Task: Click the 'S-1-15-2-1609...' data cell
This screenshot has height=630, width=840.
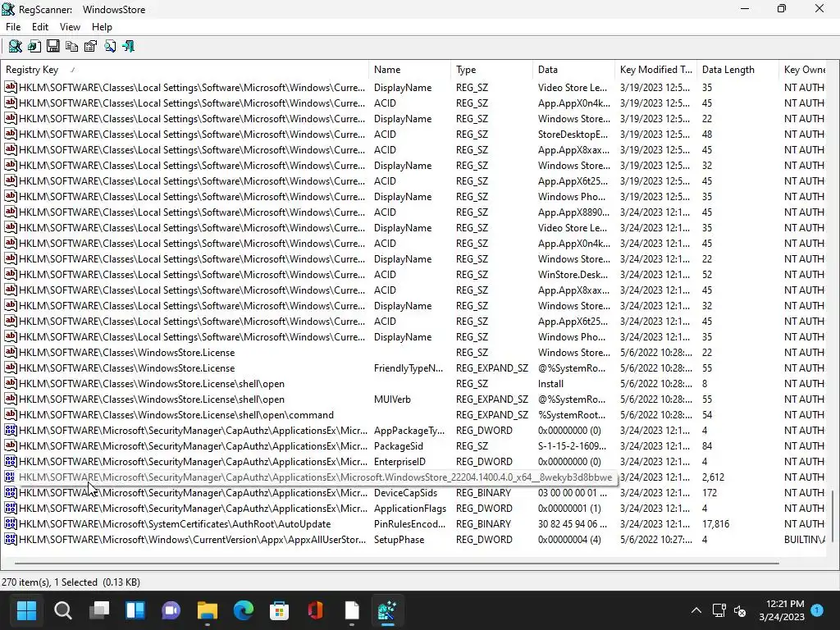Action: click(572, 445)
